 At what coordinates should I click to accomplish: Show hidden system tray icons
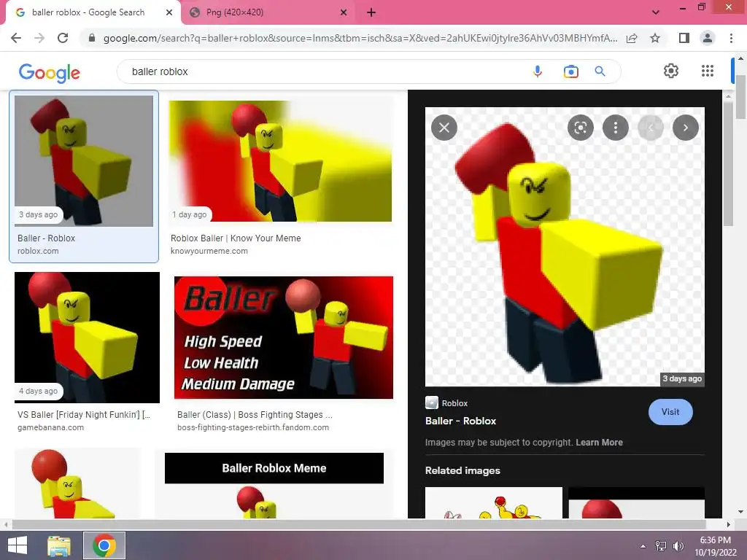pyautogui.click(x=643, y=546)
